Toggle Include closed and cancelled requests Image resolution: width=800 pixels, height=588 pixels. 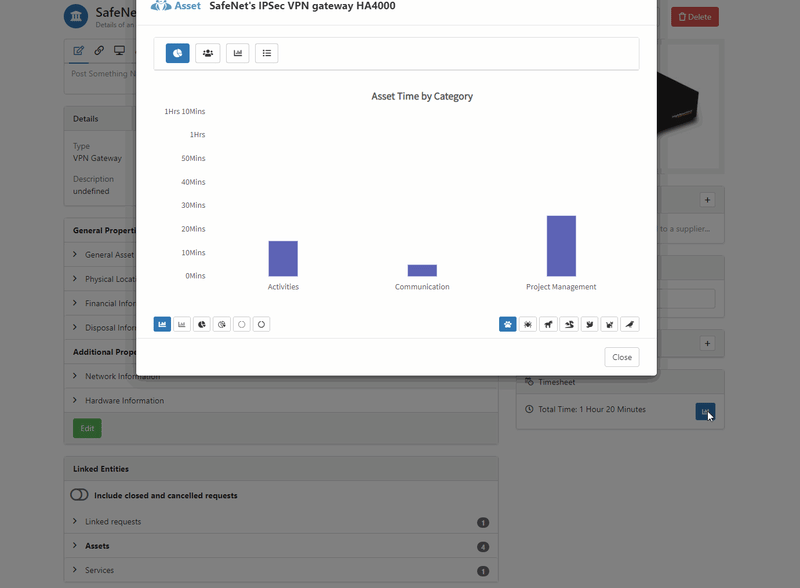[79, 495]
